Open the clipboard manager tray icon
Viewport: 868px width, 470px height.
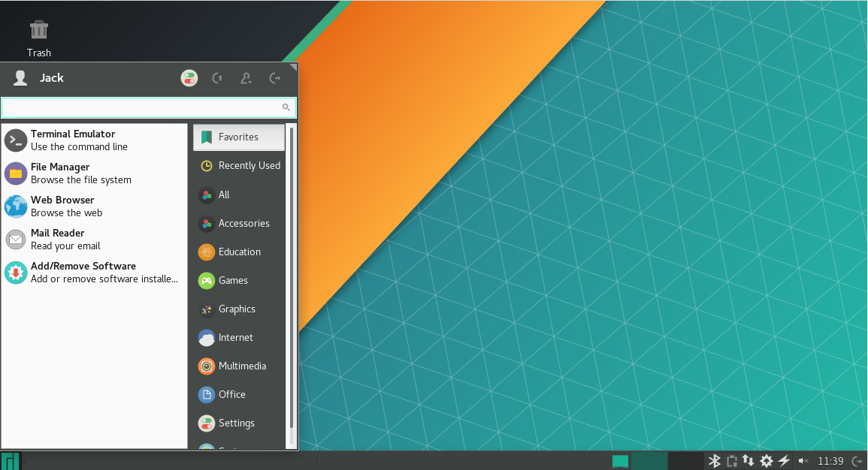pyautogui.click(x=731, y=461)
